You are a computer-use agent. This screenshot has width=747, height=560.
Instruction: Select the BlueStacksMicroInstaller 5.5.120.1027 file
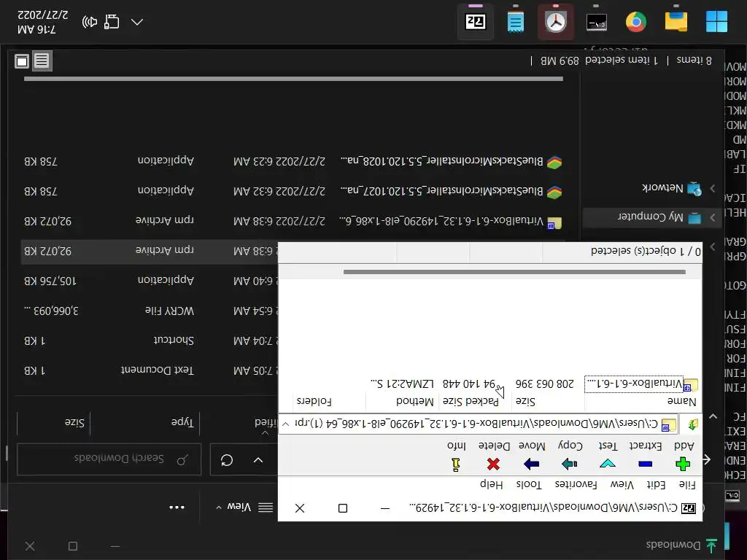pyautogui.click(x=293, y=192)
